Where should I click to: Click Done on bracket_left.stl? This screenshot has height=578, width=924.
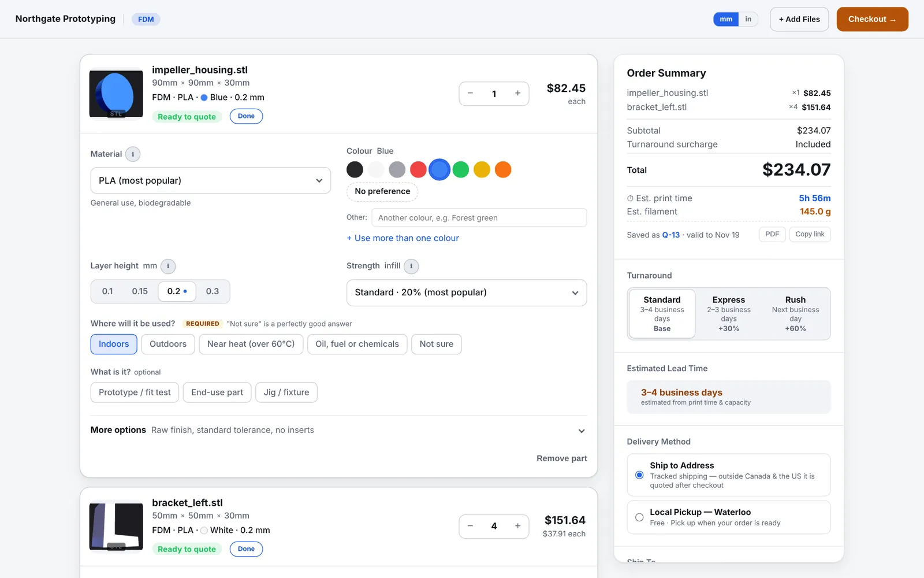(x=246, y=549)
